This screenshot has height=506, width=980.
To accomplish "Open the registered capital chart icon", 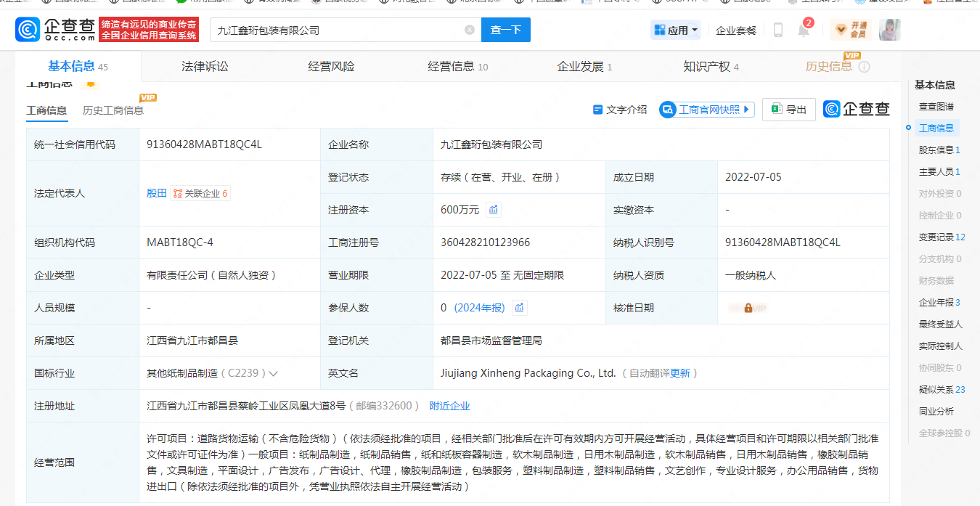I will (494, 210).
